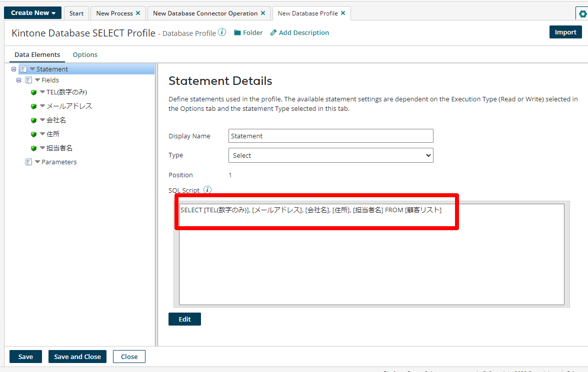
Task: Collapse the Statement tree node
Action: (14, 69)
